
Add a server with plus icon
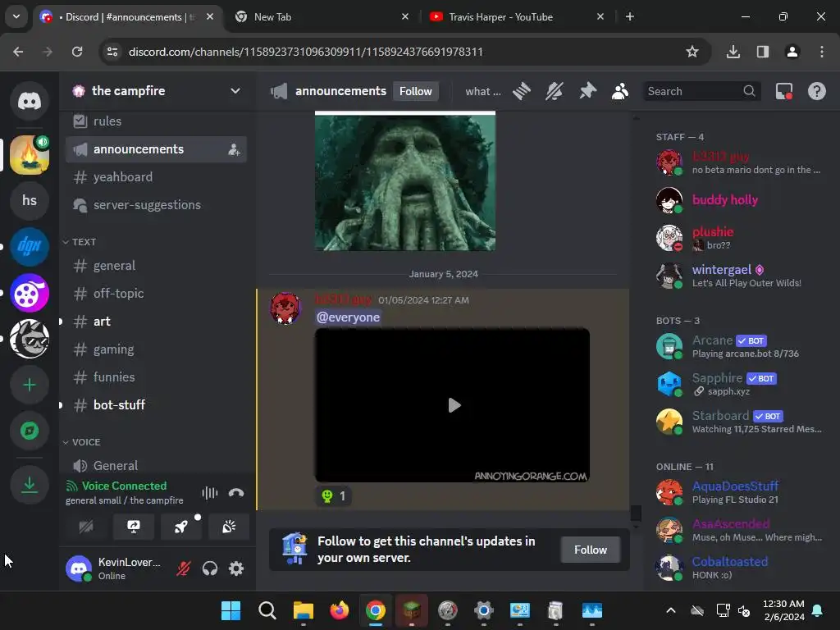point(30,385)
